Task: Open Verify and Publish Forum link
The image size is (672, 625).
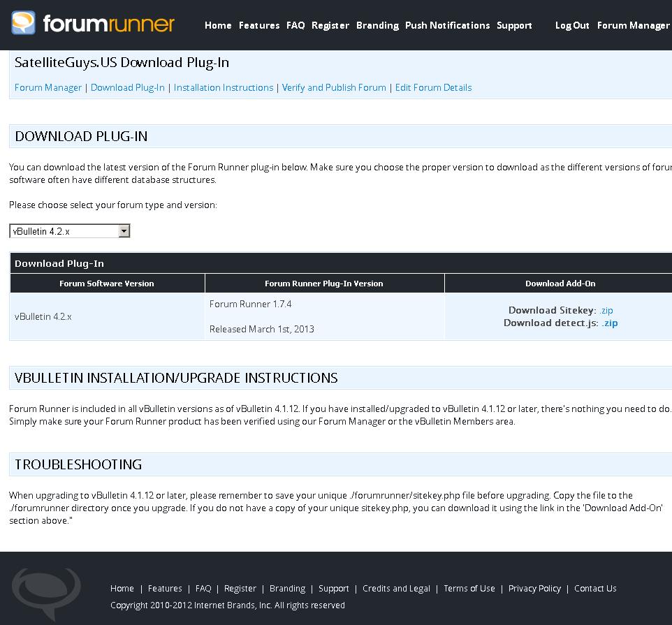Action: (x=334, y=87)
